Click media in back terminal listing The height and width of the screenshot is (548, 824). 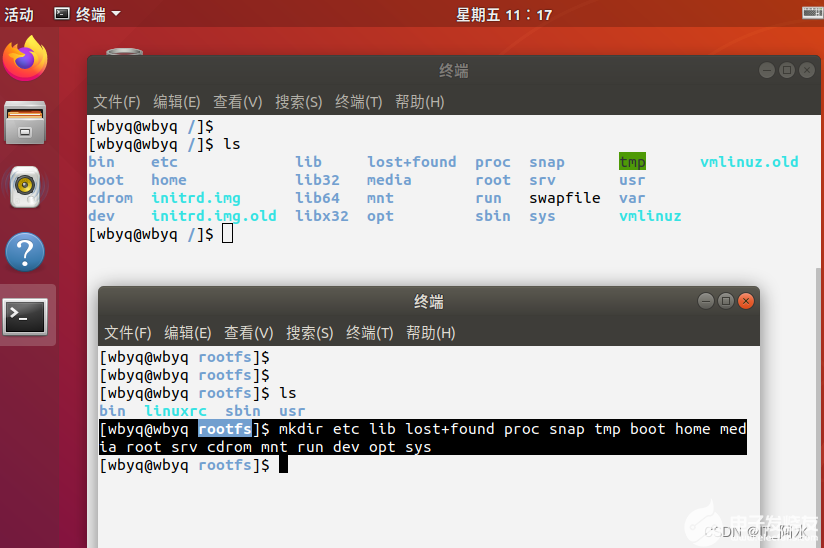[389, 180]
